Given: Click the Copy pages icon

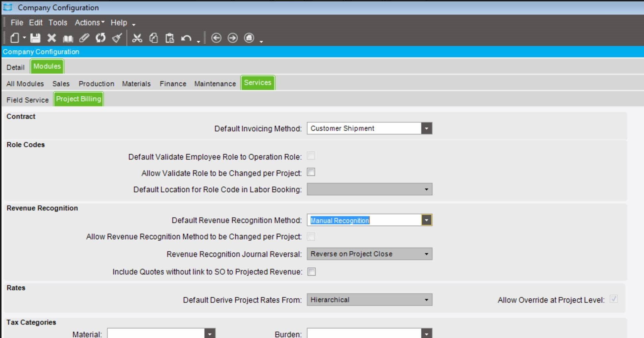Looking at the screenshot, I should pos(153,38).
